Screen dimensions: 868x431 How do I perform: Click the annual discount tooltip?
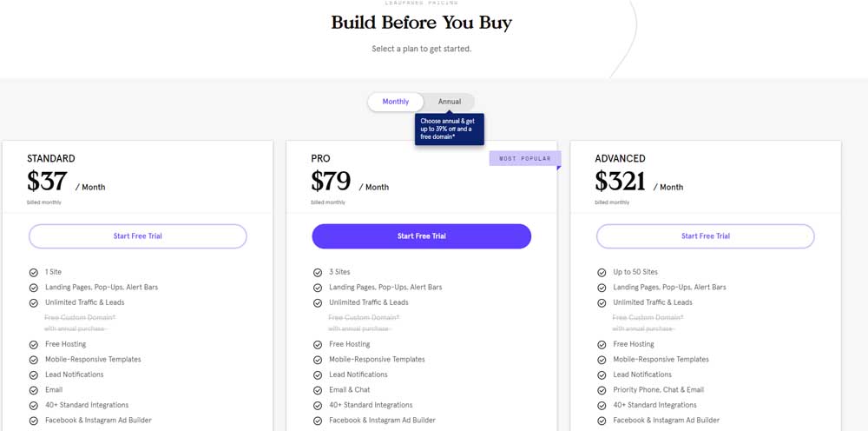(449, 129)
